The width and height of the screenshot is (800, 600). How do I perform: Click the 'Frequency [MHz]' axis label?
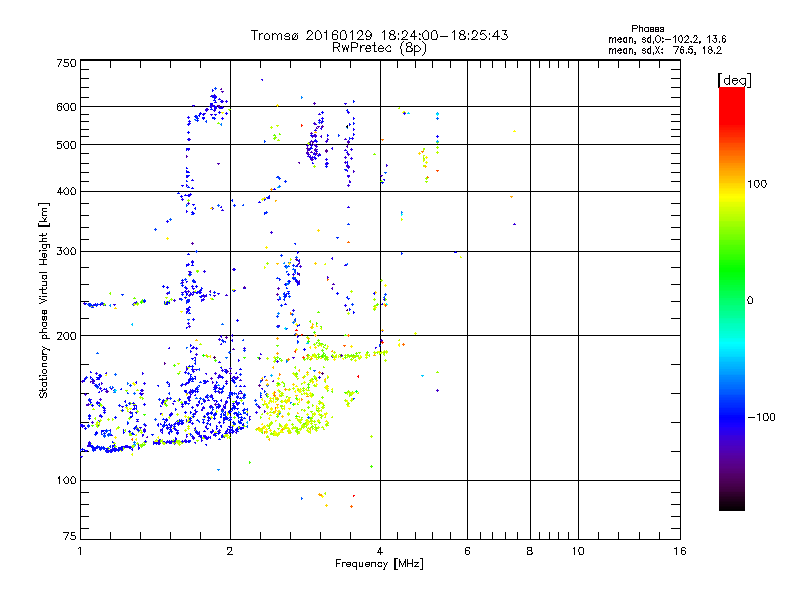coord(379,564)
